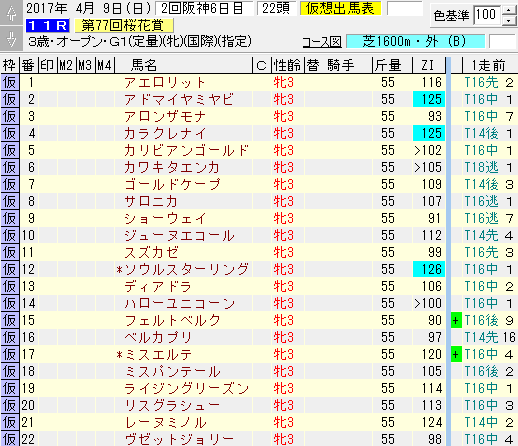Click the 仮 frame cell for horse 12
Viewport: 518px width, 446px height.
click(10, 269)
